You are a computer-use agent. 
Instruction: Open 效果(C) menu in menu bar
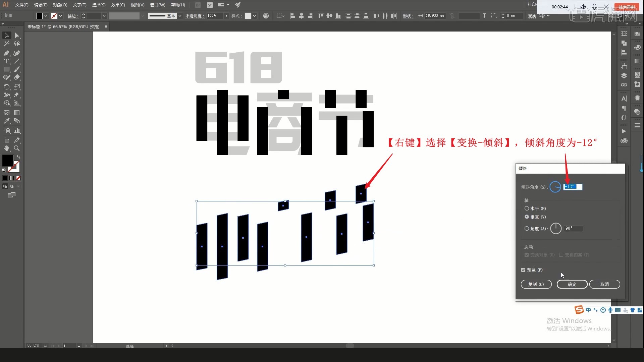point(118,4)
